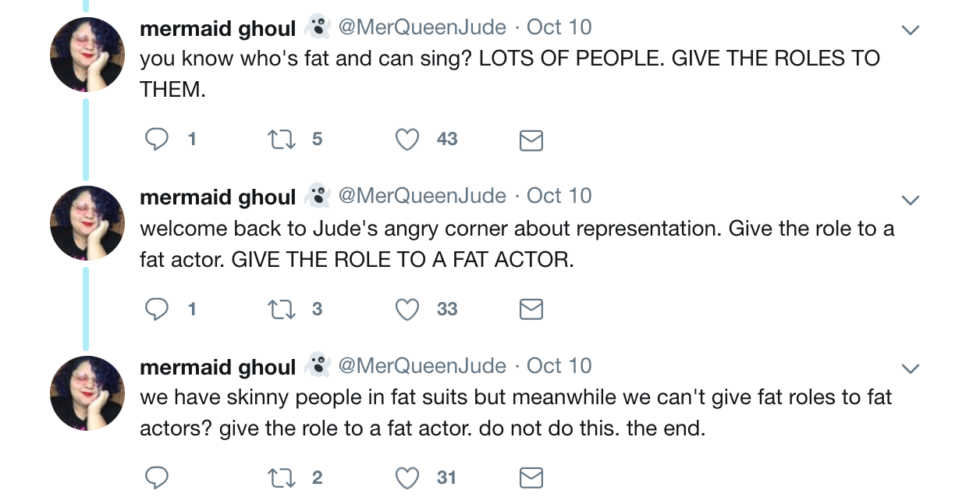Send 'LOTS OF PEOPLE' tweet via direct message
The width and height of the screenshot is (980, 501).
point(531,140)
